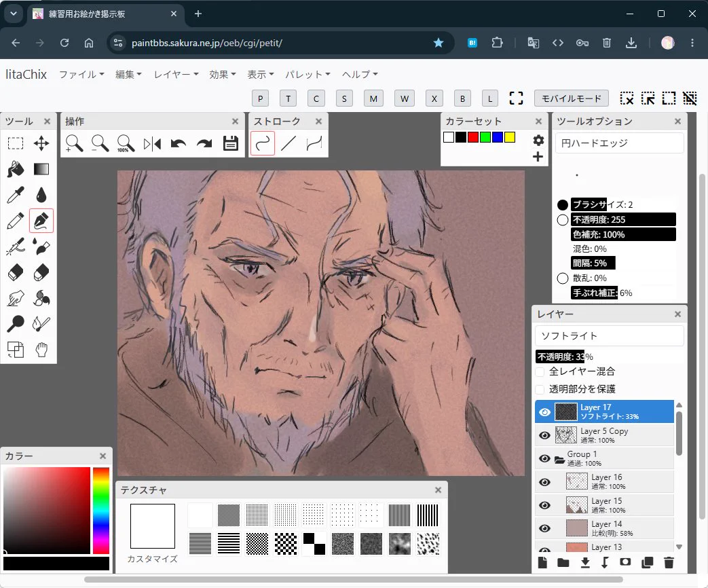Choose straight line stroke mode
This screenshot has height=588, width=708.
[x=288, y=144]
